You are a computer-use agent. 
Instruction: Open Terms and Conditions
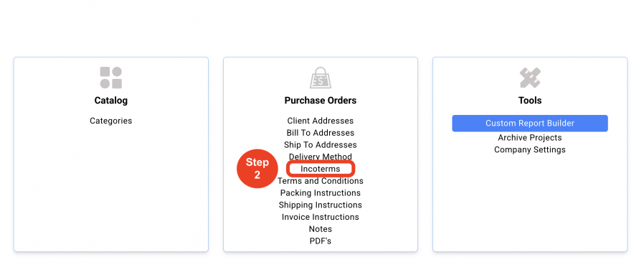click(x=321, y=181)
